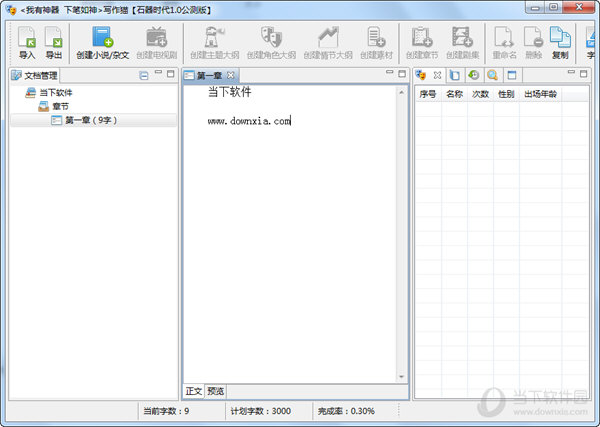Create a new novel with 创建小说/杂文

pyautogui.click(x=102, y=42)
